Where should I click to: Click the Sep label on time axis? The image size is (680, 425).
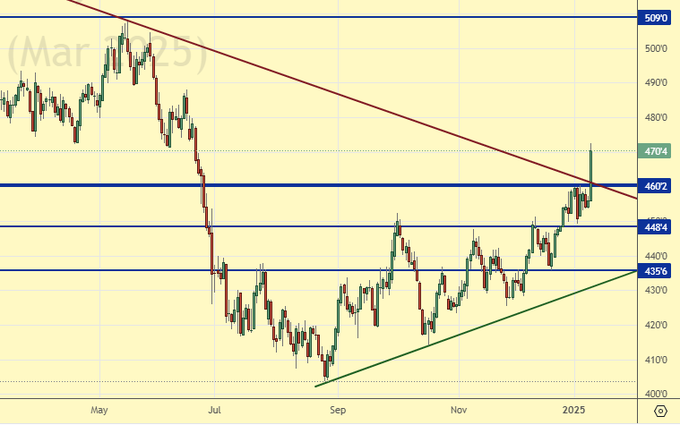337,410
